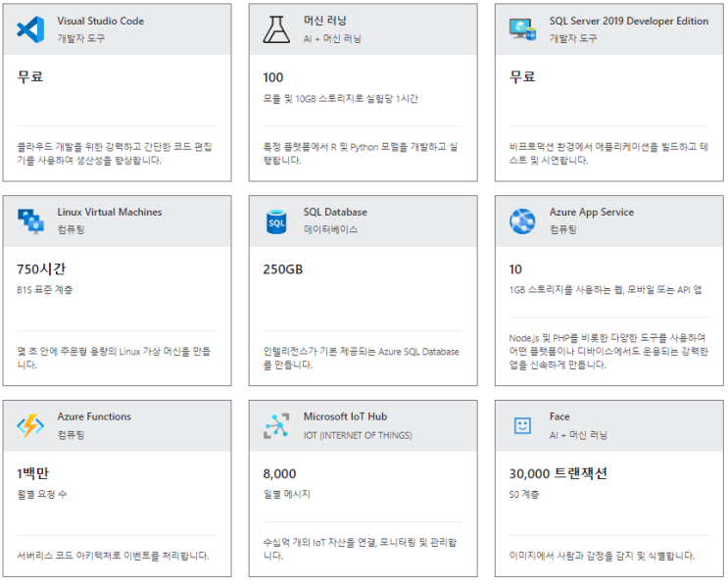Open the Microsoft IoT Hub title
Viewport: 728px width, 584px height.
pos(346,416)
